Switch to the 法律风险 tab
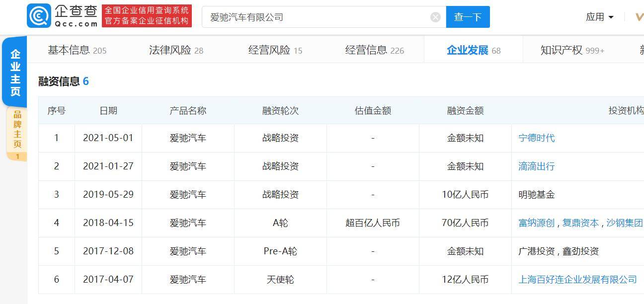Viewport: 644px width, 304px height. (176, 50)
